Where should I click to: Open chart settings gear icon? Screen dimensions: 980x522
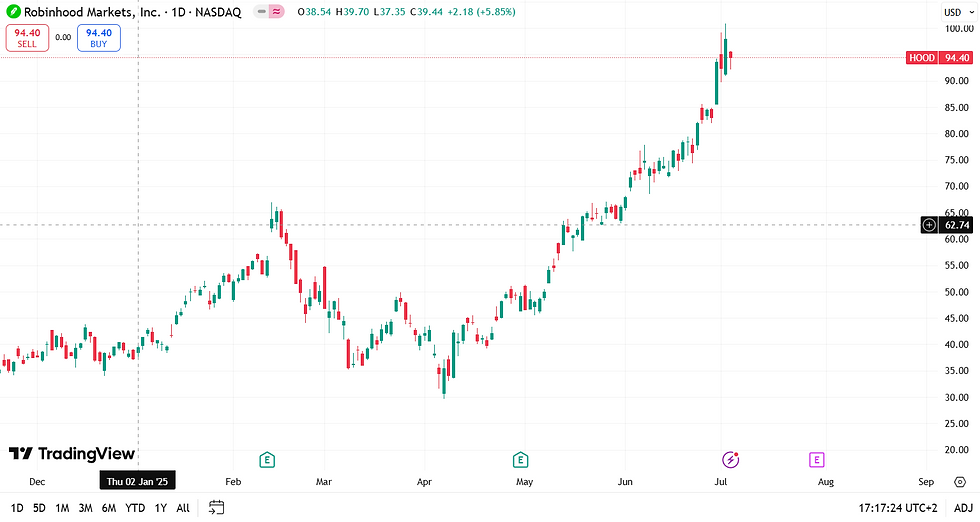[x=960, y=481]
